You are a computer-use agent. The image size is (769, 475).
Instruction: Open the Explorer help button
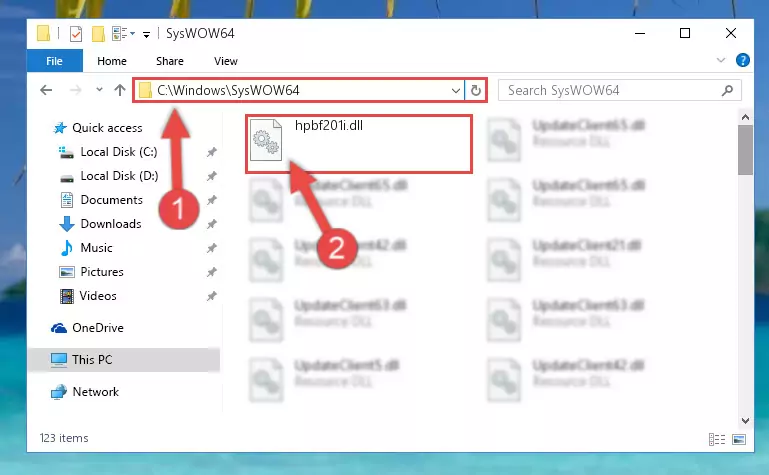point(743,60)
